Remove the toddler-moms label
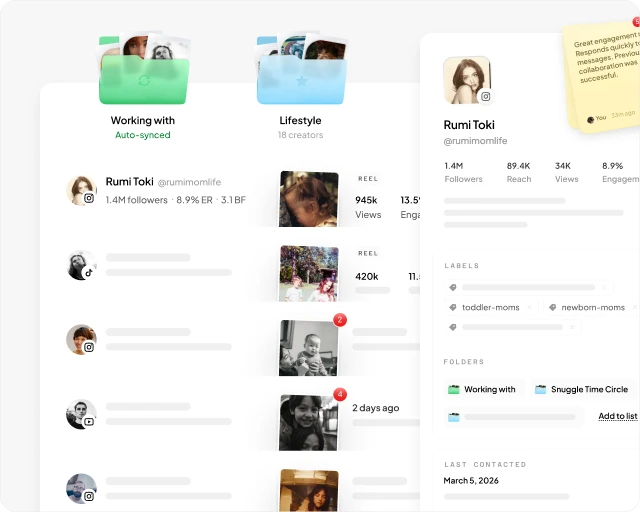The image size is (640, 512). pos(529,307)
